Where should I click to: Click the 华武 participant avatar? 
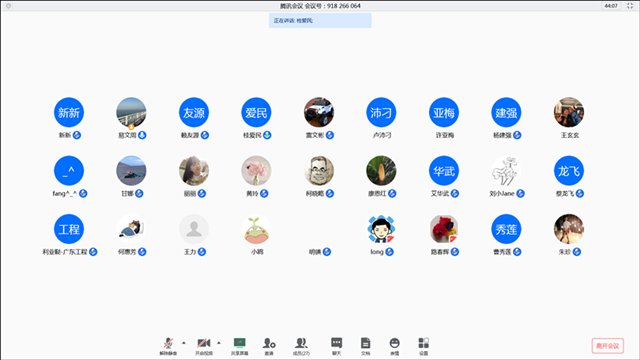(x=444, y=171)
